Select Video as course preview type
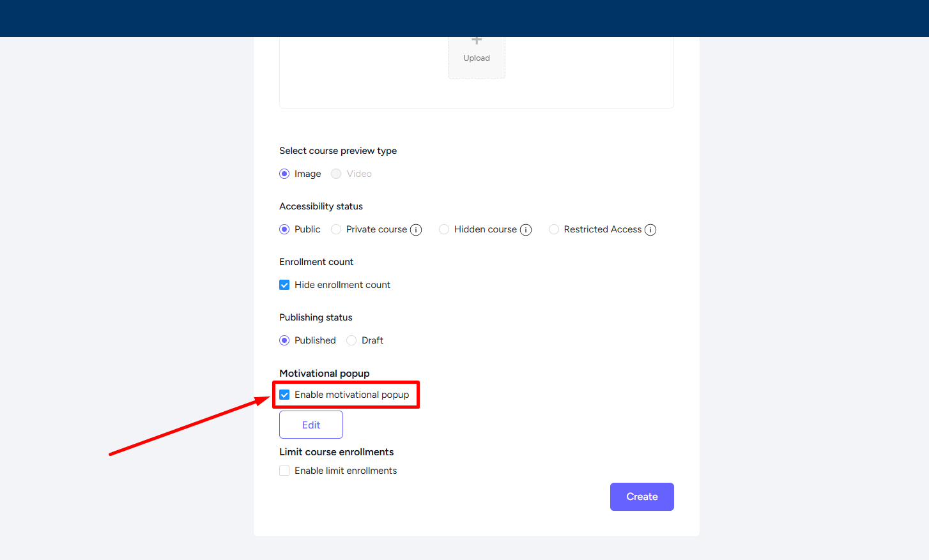 tap(336, 174)
